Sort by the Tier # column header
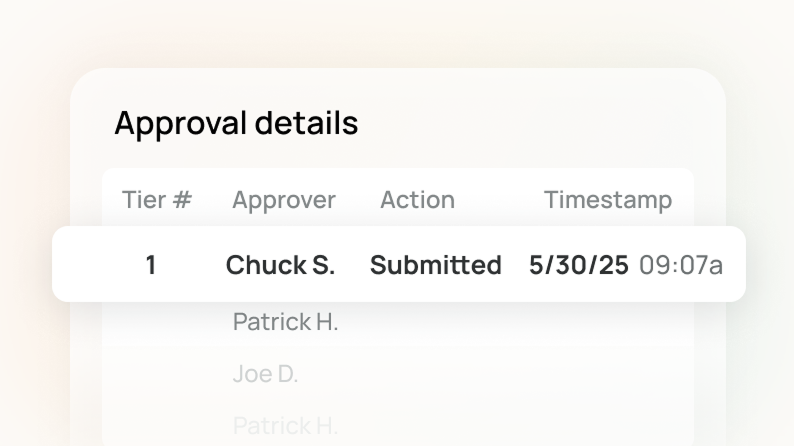This screenshot has height=446, width=794. (156, 200)
